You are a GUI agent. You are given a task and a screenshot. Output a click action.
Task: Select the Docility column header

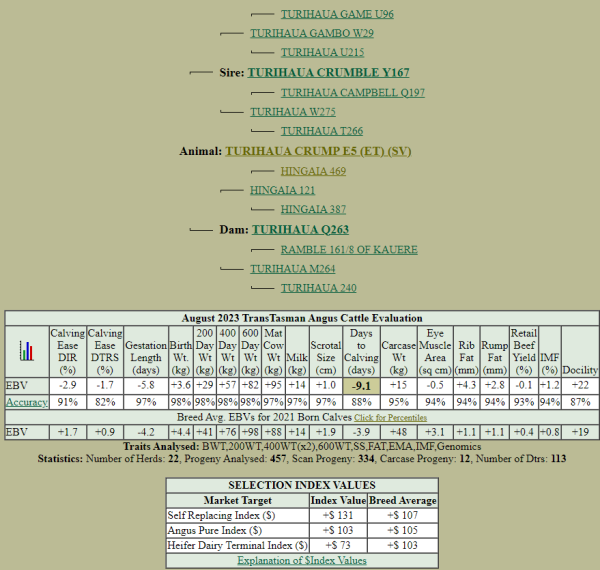coord(580,352)
